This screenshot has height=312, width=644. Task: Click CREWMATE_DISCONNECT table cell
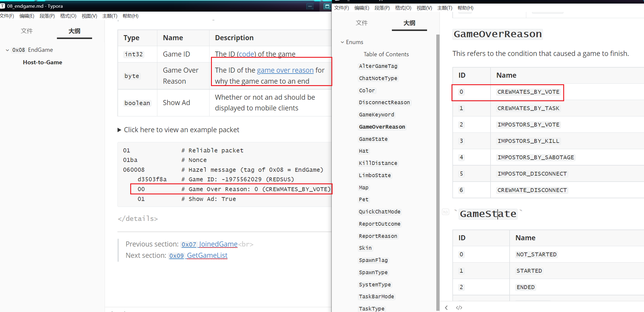tap(532, 190)
